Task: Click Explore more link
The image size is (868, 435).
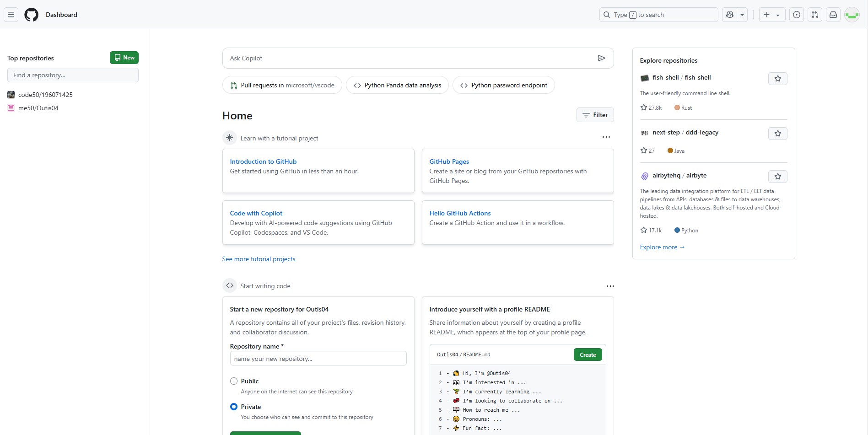Action: coord(662,247)
